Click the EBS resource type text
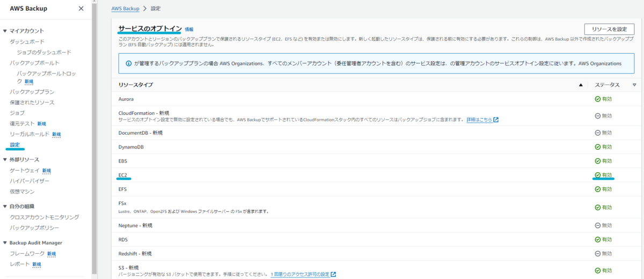Screen dimensions: 644x279 click(x=123, y=161)
